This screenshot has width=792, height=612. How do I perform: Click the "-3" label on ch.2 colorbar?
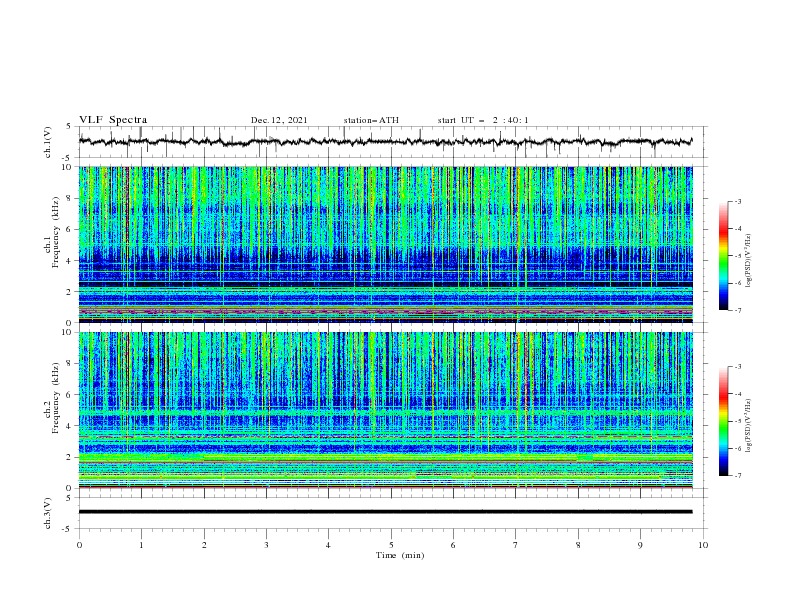pos(738,367)
